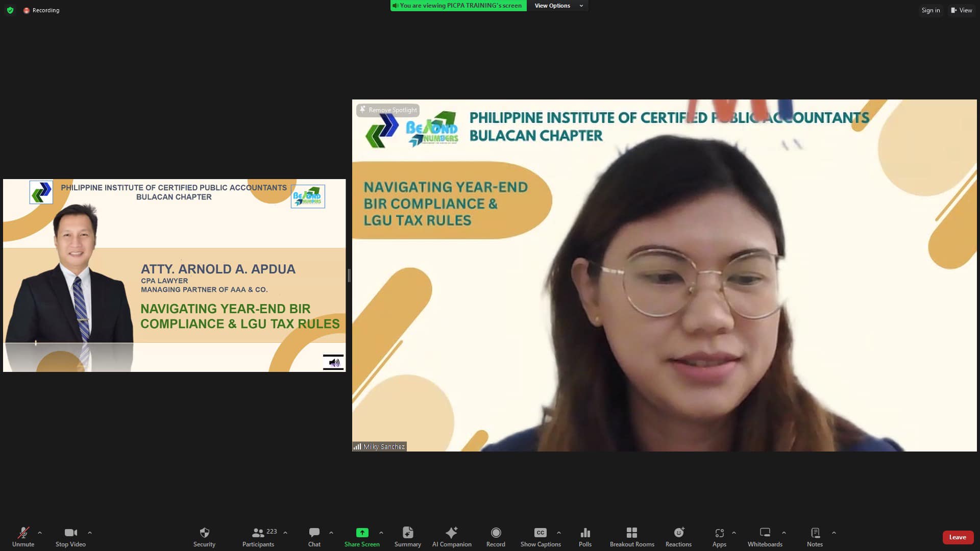Click the Recording indicator
This screenshot has height=551, width=980.
(x=41, y=10)
